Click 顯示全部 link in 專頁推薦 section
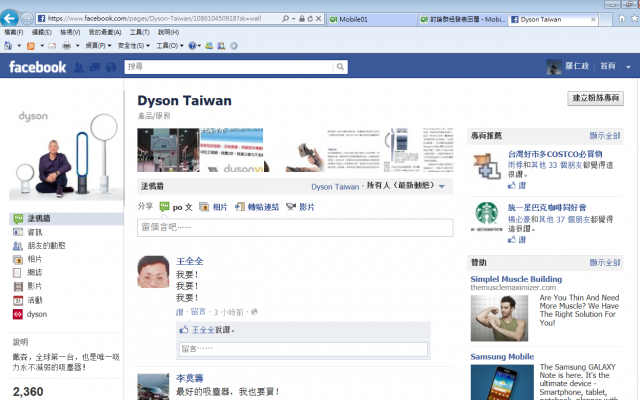640x400 pixels. pyautogui.click(x=604, y=136)
